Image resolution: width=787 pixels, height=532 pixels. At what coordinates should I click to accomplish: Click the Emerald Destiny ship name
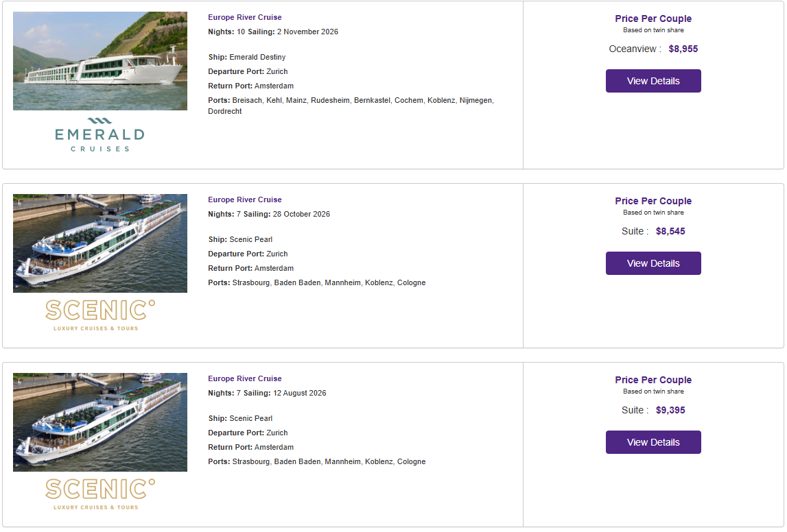[x=257, y=57]
